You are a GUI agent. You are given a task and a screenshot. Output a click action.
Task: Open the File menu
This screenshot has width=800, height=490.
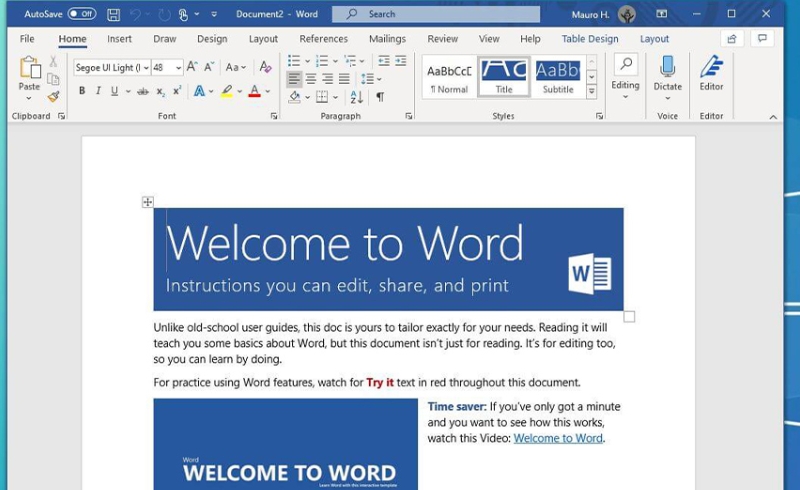tap(27, 39)
